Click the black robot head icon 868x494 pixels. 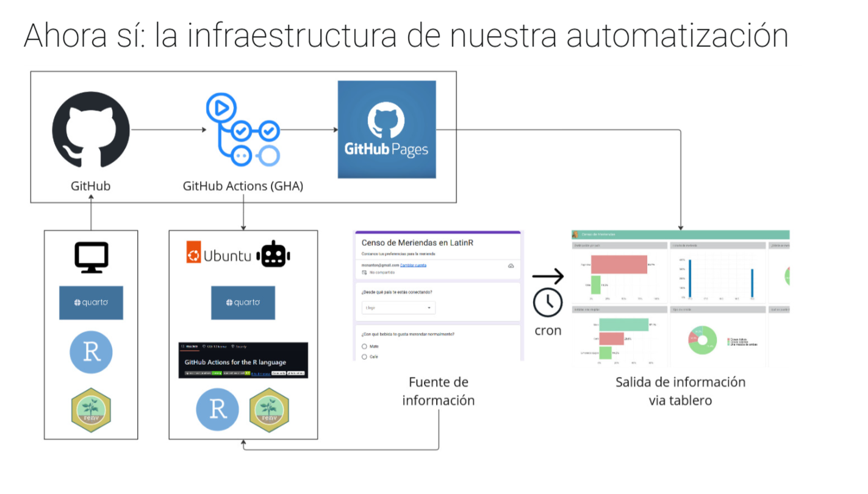(274, 256)
